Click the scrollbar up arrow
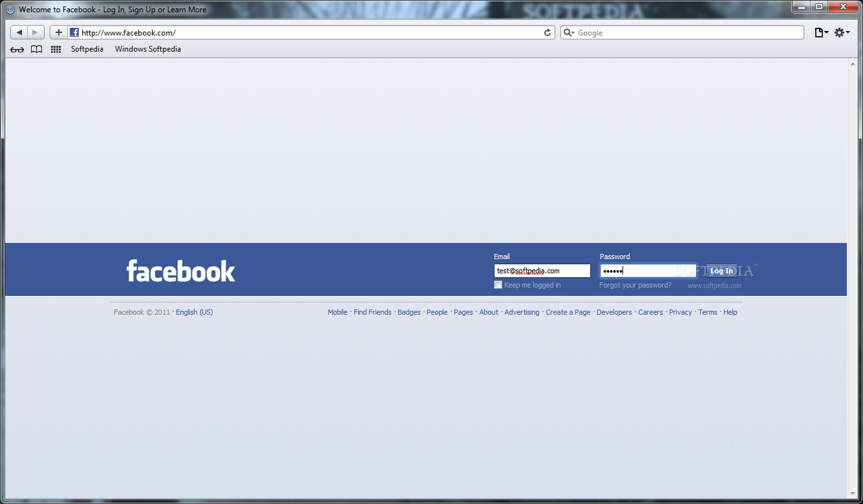Image resolution: width=863 pixels, height=504 pixels. 852,64
